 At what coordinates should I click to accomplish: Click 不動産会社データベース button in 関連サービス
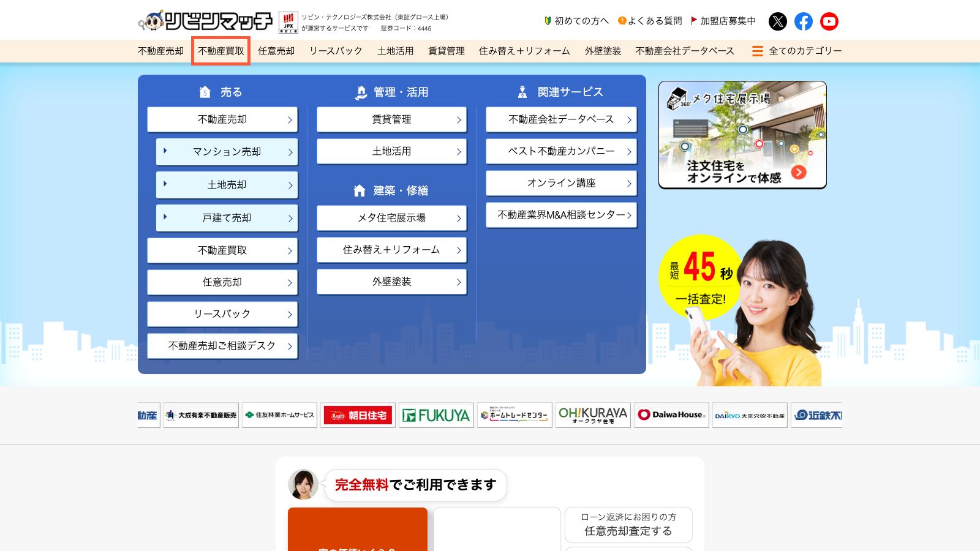[561, 119]
